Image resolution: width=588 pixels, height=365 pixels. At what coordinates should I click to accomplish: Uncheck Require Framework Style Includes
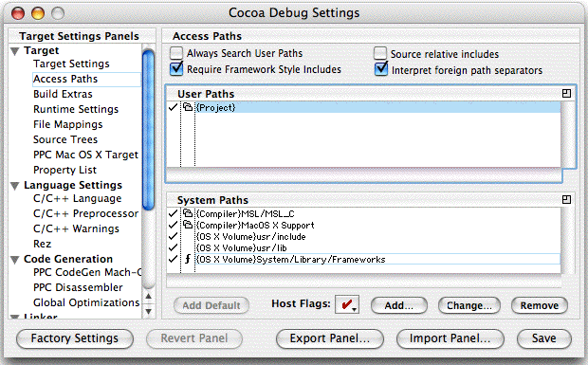(x=176, y=69)
